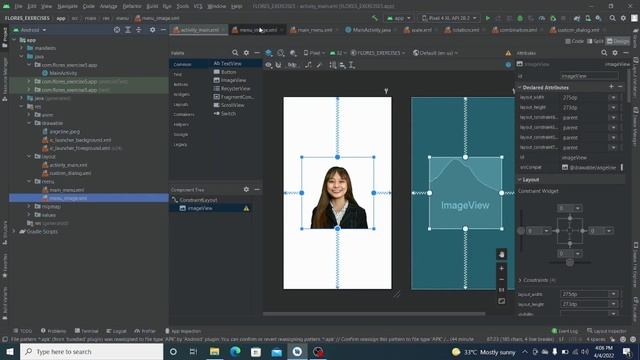
Task: Hide the Project panel with minus icon
Action: (x=163, y=30)
